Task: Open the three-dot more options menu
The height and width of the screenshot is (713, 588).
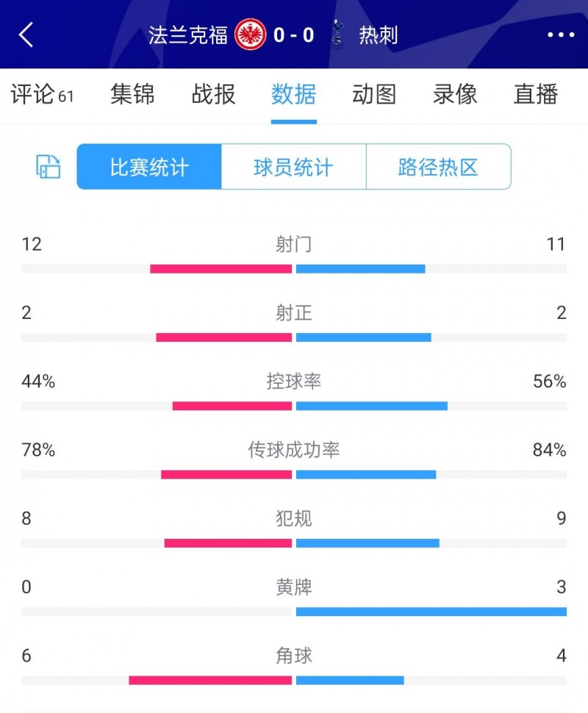Action: click(561, 35)
